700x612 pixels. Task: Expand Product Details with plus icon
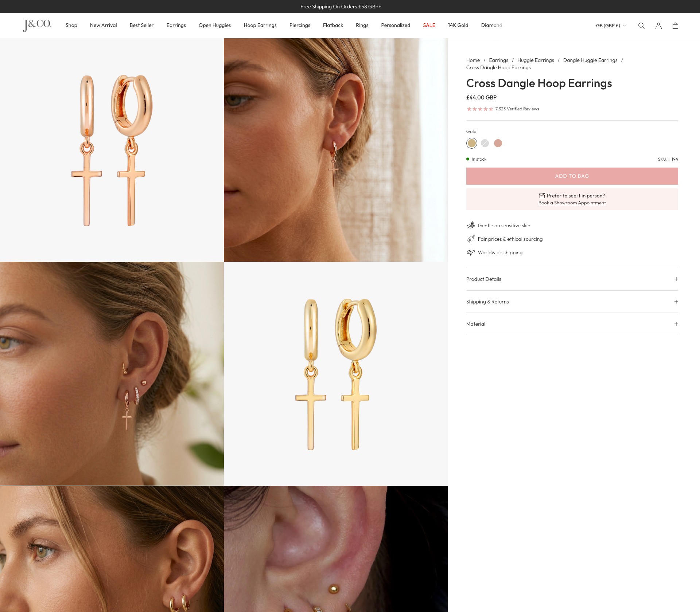pyautogui.click(x=676, y=279)
